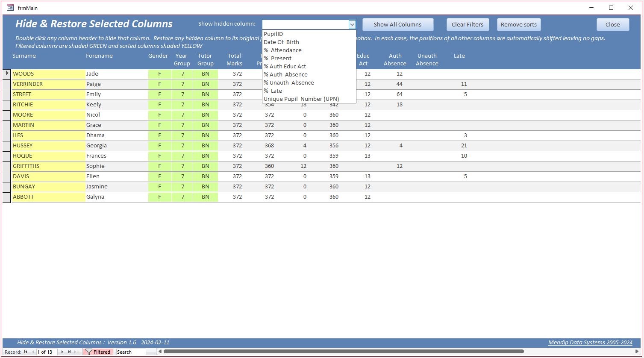Click the Show All Columns button
This screenshot has width=644, height=358.
coord(398,25)
